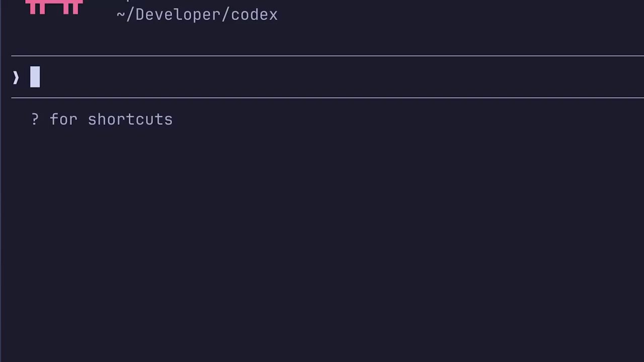Screen dimensions: 644x362
Task: Click the ~/Developer/codex working directory path
Action: (197, 15)
